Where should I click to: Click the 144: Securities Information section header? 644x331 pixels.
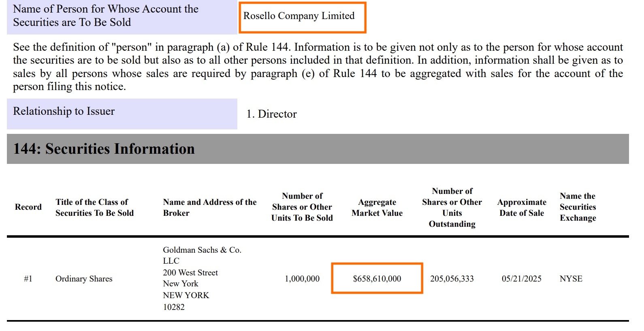pyautogui.click(x=104, y=149)
